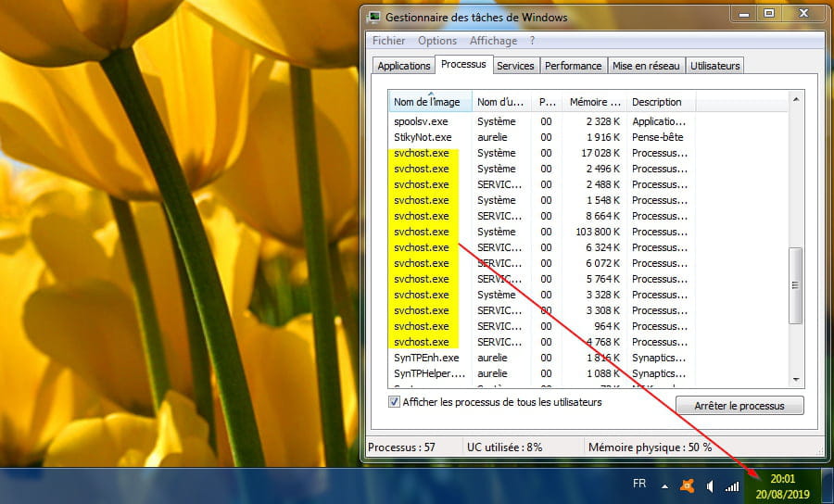Click process list scroll down arrow
This screenshot has height=504, width=834.
tap(796, 380)
